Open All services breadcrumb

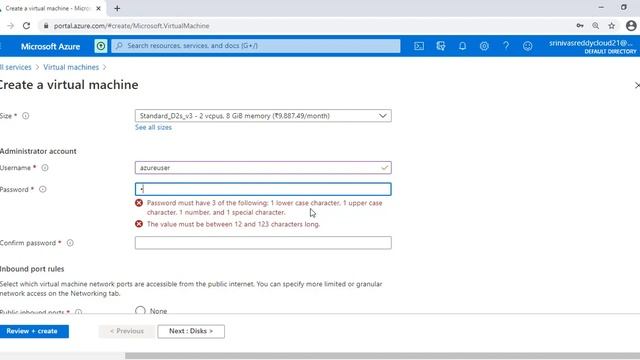(x=16, y=67)
